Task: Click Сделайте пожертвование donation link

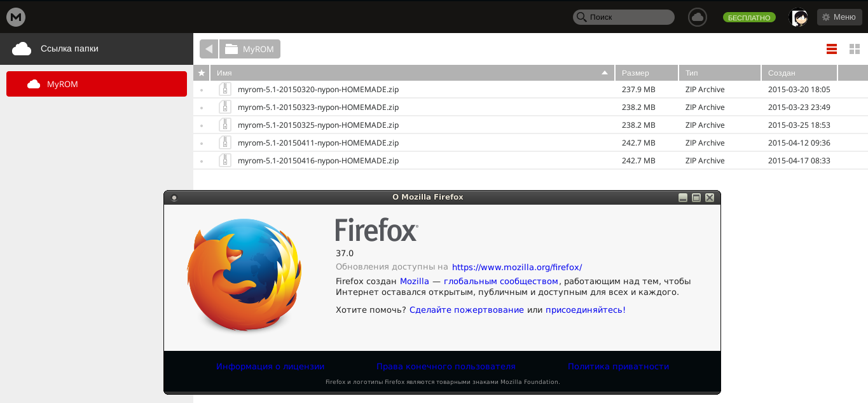Action: pos(467,310)
